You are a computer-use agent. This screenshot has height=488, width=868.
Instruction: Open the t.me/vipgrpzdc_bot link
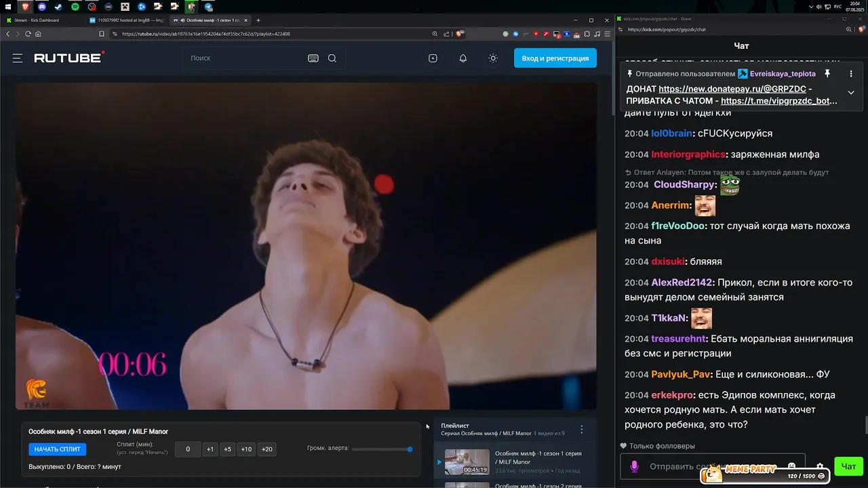tap(779, 101)
